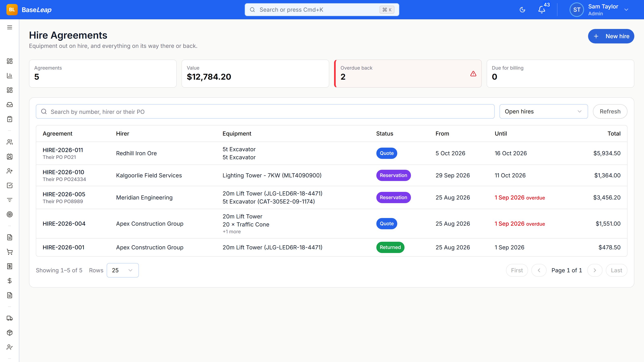Click the Lighting Tower - 7KW equipment cell
The width and height of the screenshot is (644, 362).
point(272,175)
